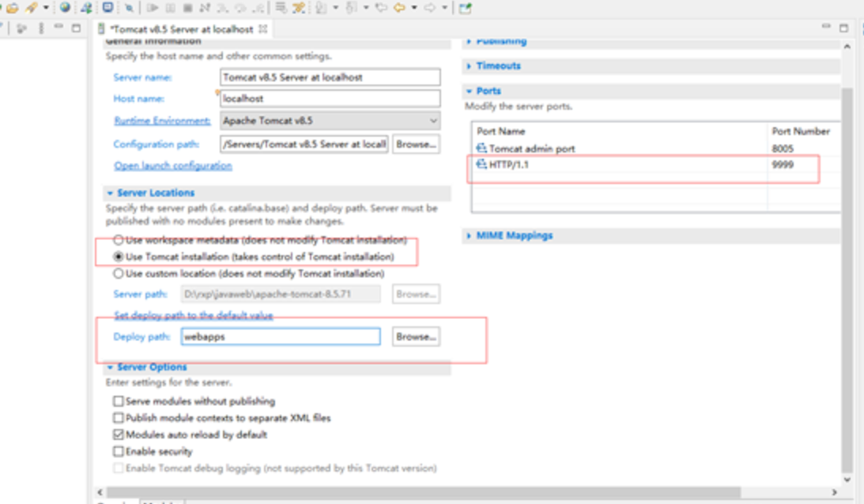
Task: Click the Step Into toolbar icon
Action: click(223, 8)
